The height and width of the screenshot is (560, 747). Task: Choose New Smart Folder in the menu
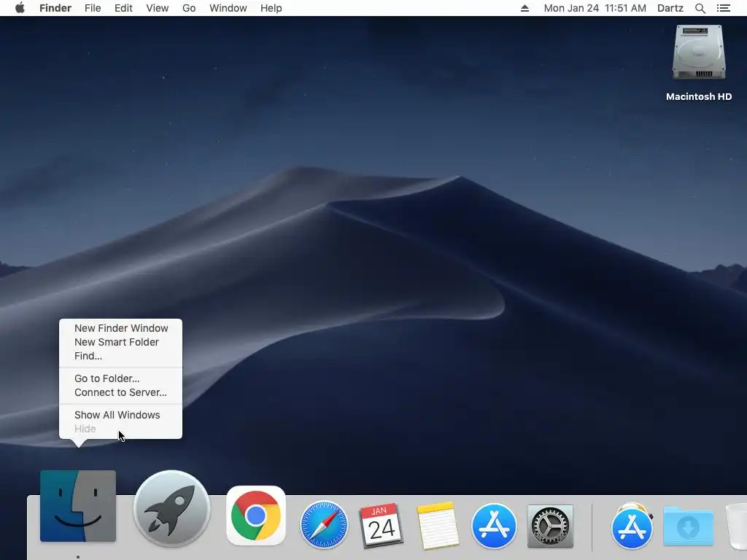(120, 342)
